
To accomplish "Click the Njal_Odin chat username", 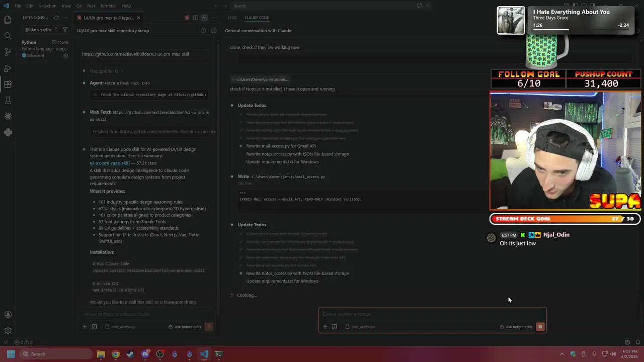I will tap(556, 235).
